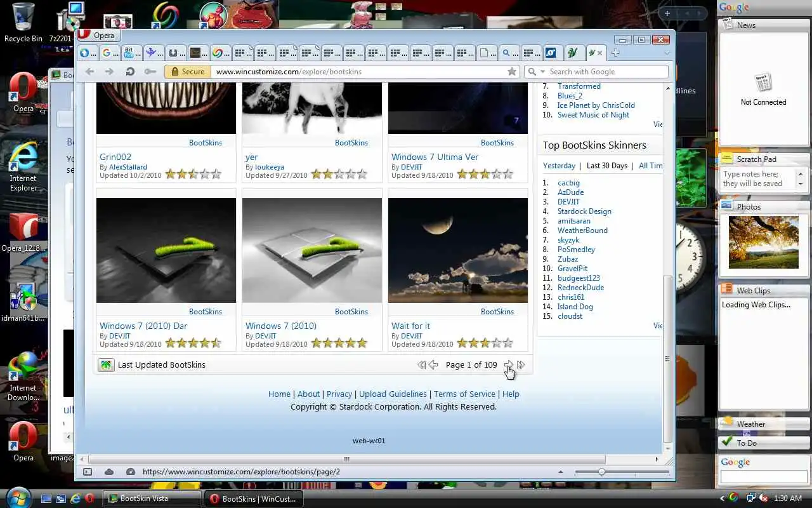Click the Wait for it moon thumbnail

point(458,250)
